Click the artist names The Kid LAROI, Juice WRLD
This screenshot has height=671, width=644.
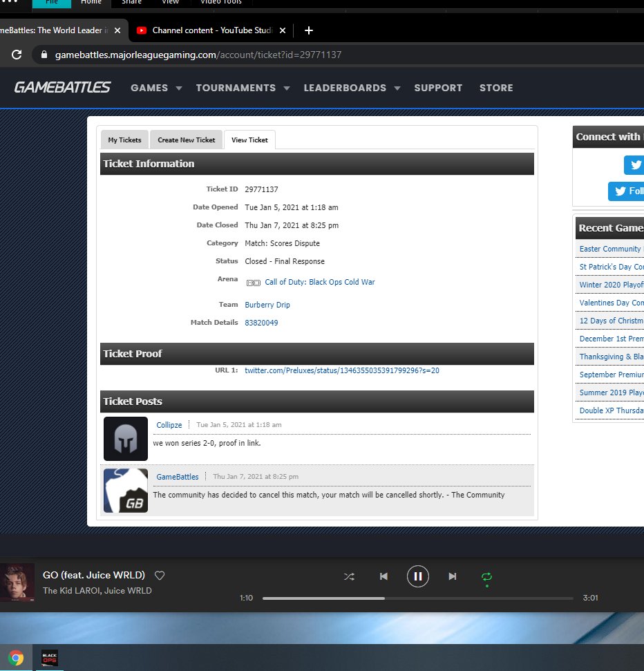pyautogui.click(x=97, y=591)
